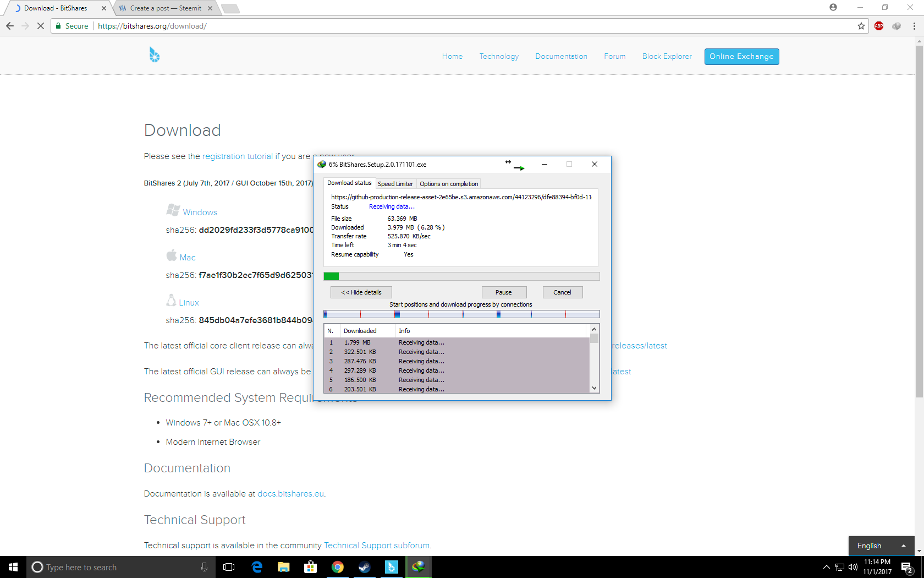Open the Windows Start menu
Image resolution: width=924 pixels, height=578 pixels.
[13, 567]
